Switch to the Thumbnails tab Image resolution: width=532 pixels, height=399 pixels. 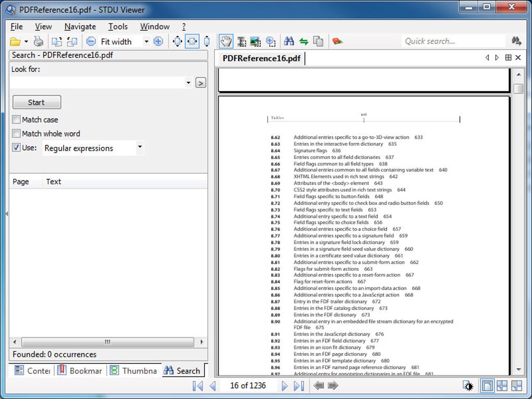(134, 370)
